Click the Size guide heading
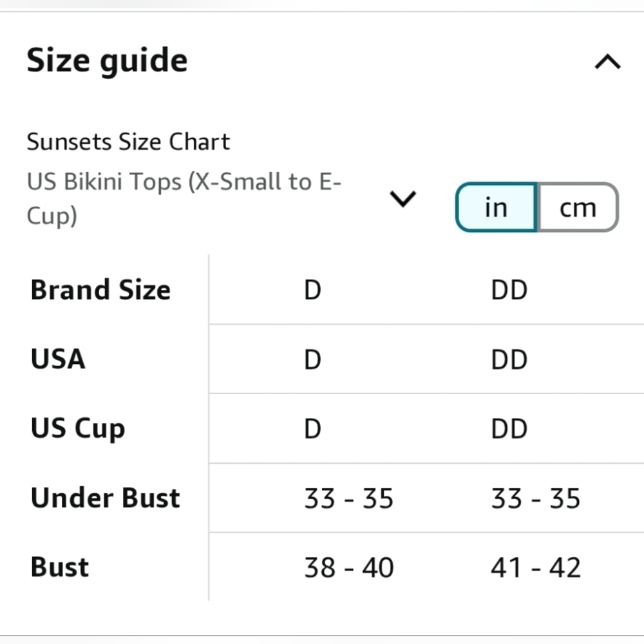Screen dimensions: 644x644 click(106, 60)
